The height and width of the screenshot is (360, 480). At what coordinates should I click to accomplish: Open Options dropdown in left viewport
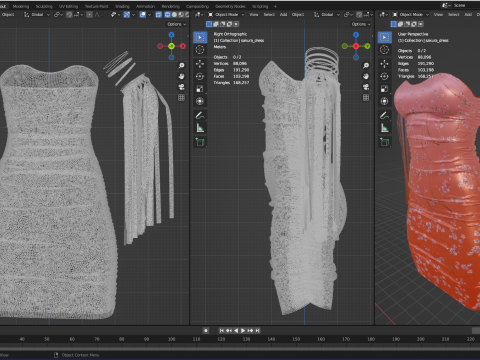click(176, 24)
